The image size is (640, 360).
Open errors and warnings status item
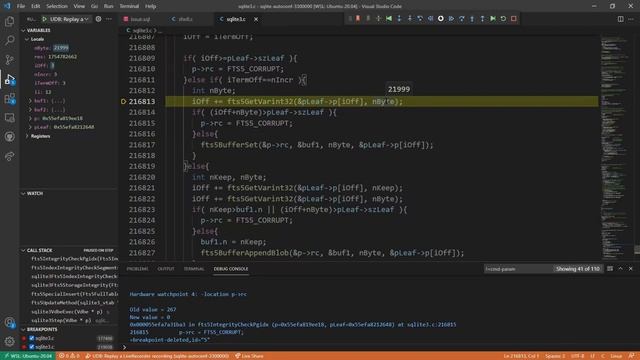coord(69,356)
